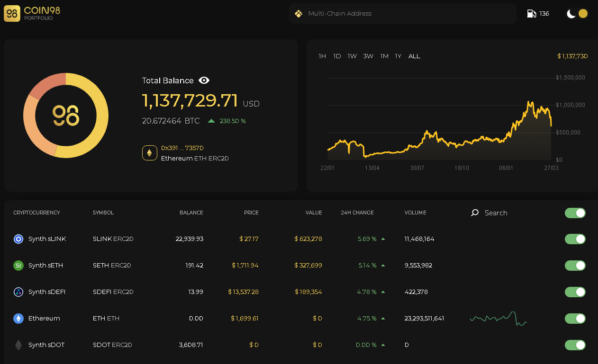The image size is (598, 364).
Task: Toggle the Synth sETH row switch
Action: point(575,266)
